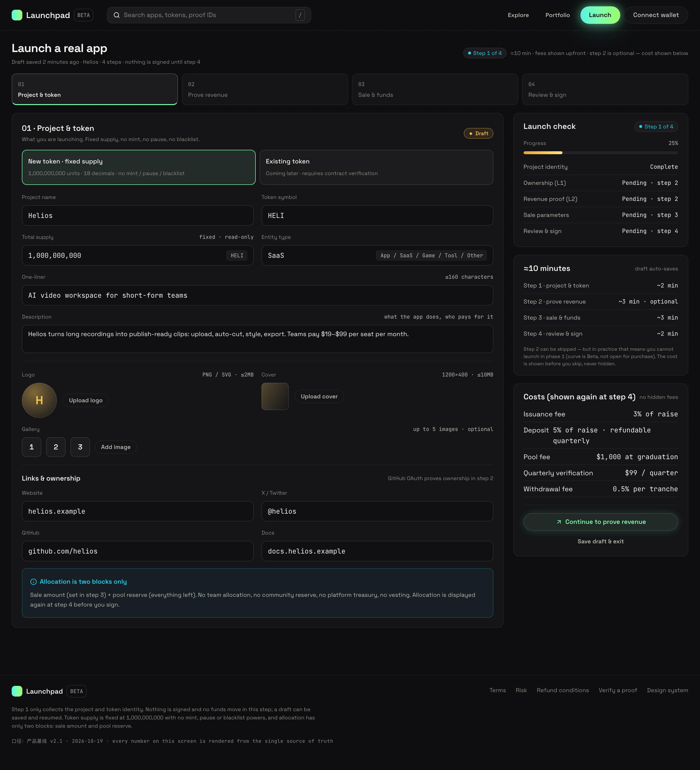
Task: Open the Entity type SaaS selector
Action: pyautogui.click(x=377, y=256)
